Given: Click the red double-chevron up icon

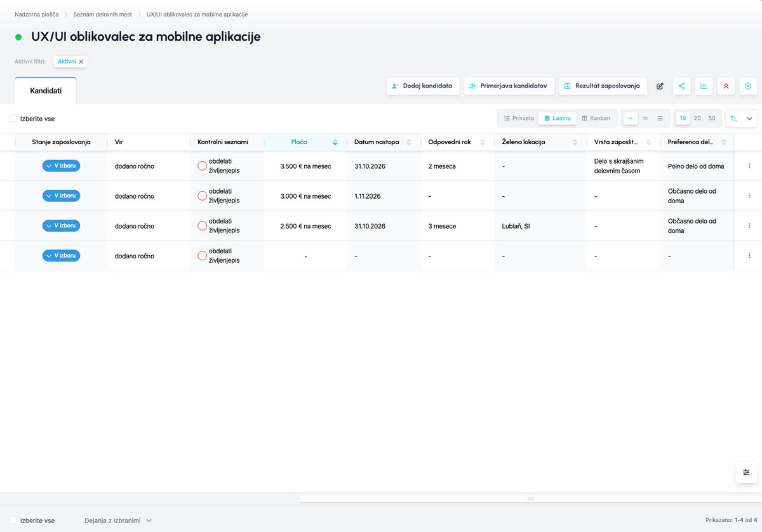Looking at the screenshot, I should coord(726,86).
